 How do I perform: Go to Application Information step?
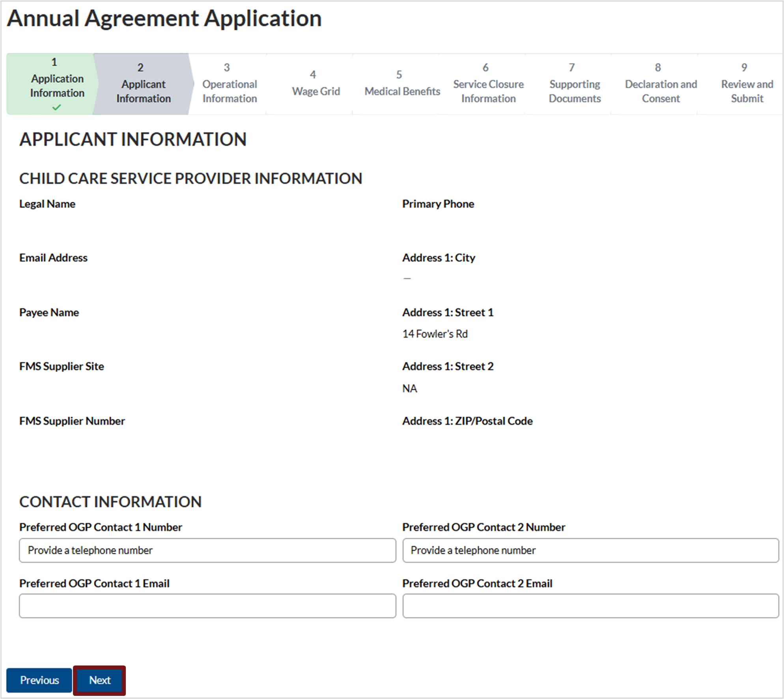[57, 86]
